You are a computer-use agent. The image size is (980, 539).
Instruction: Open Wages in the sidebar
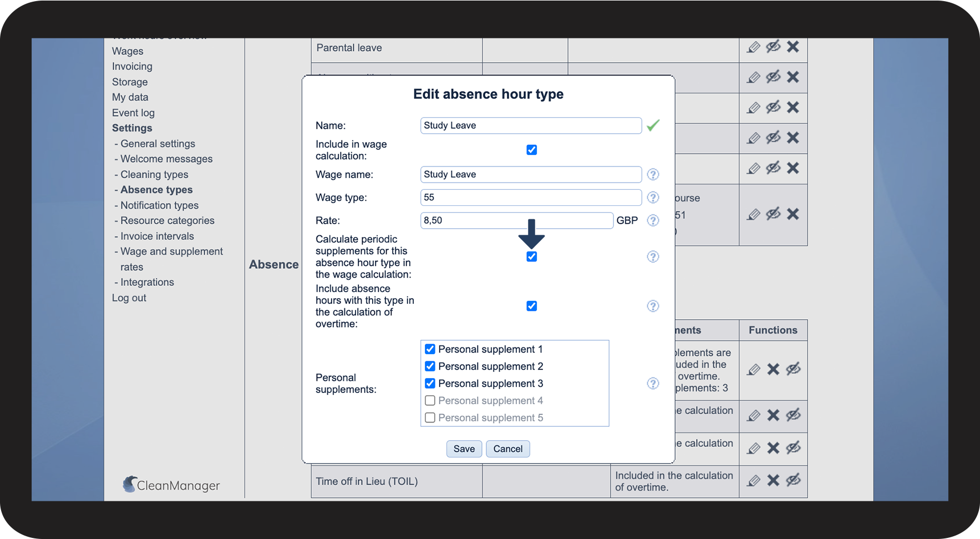point(128,51)
